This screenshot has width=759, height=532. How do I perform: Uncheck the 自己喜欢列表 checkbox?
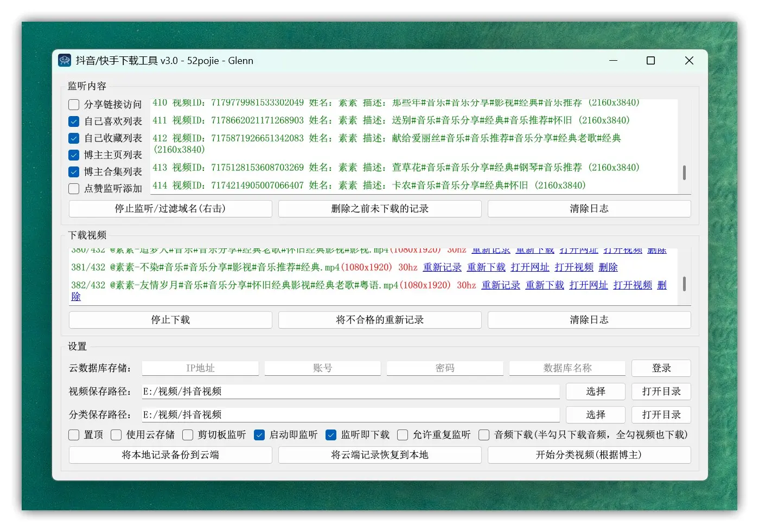point(74,121)
